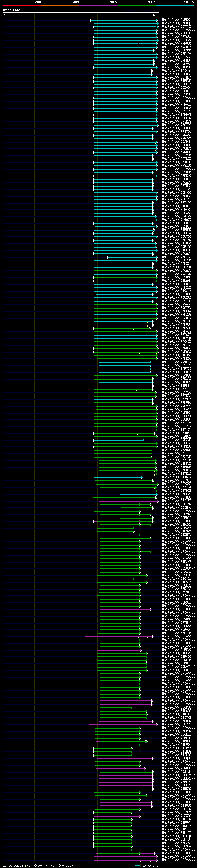
Task: Open hit UniRef100_A7QHQ9
Action: tap(177, 23)
